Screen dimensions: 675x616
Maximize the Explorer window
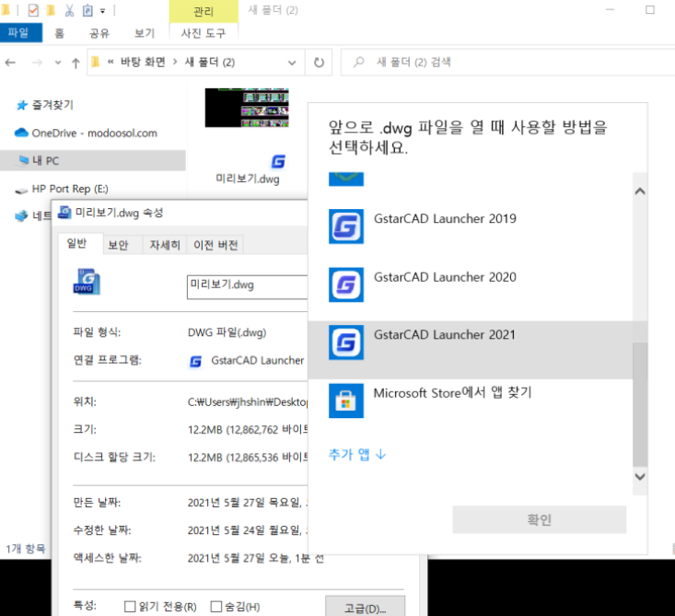[x=650, y=10]
